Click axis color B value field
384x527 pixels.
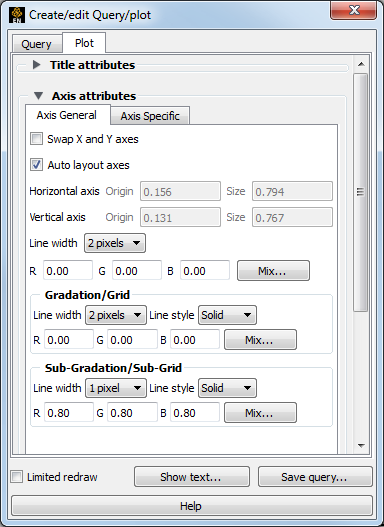pos(205,271)
